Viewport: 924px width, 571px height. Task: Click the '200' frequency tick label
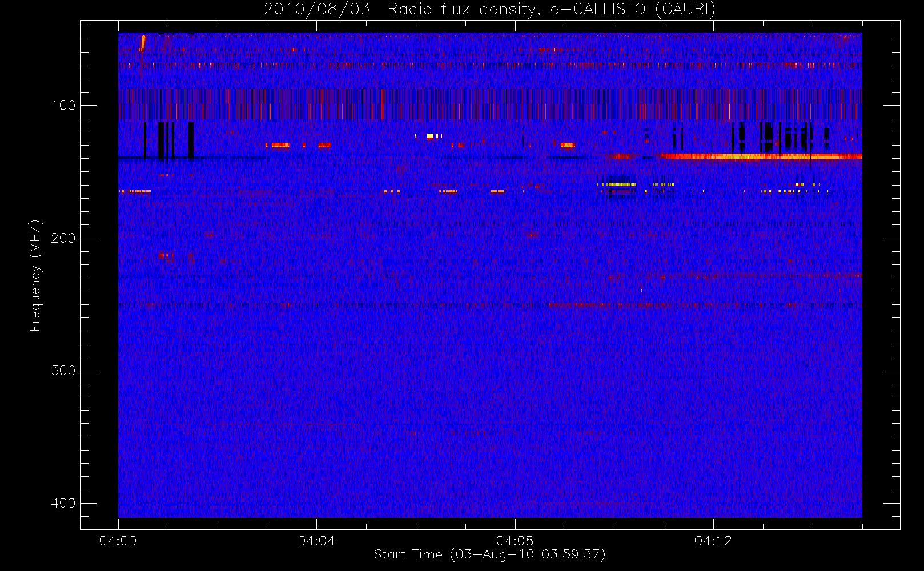pos(63,238)
